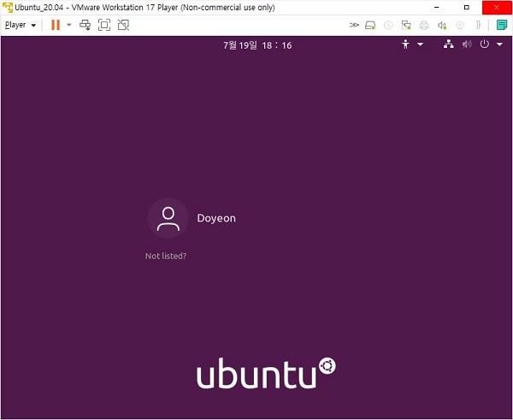The image size is (513, 420).
Task: Open the accessibility menu icon
Action: (405, 44)
